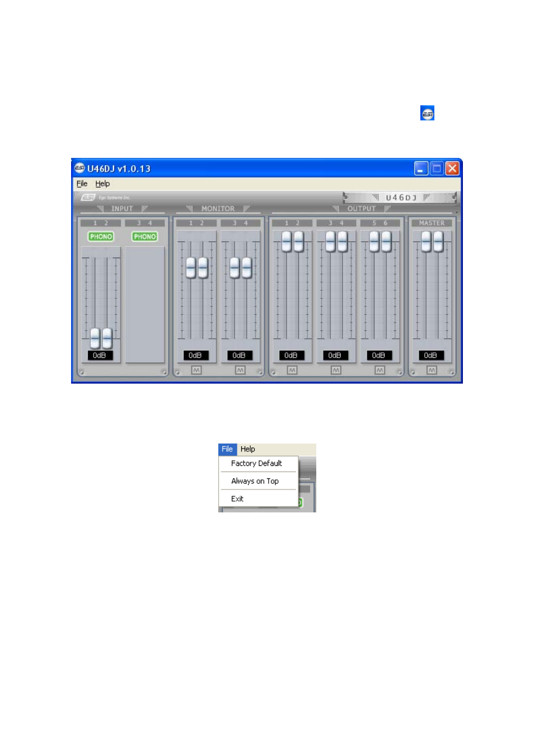Image resolution: width=534 pixels, height=756 pixels.
Task: Click the U46DJ logo plate above OUTPUT
Action: click(x=400, y=197)
